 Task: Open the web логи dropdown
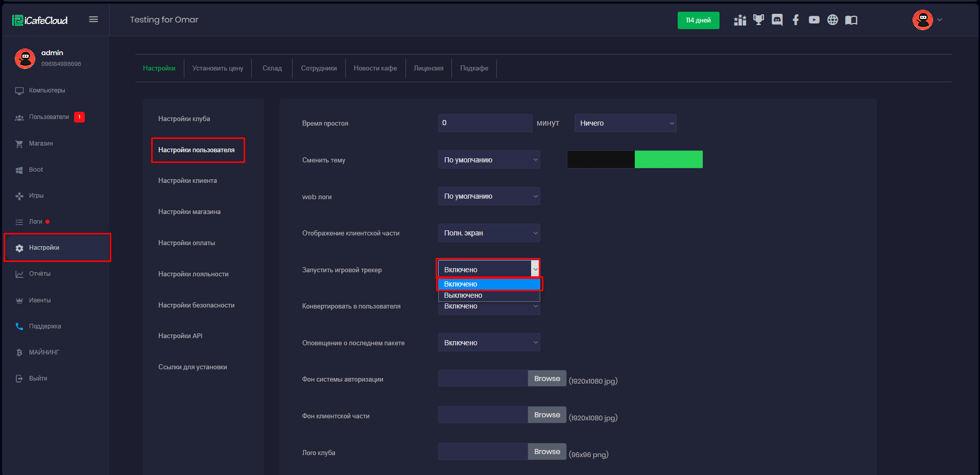pos(489,196)
